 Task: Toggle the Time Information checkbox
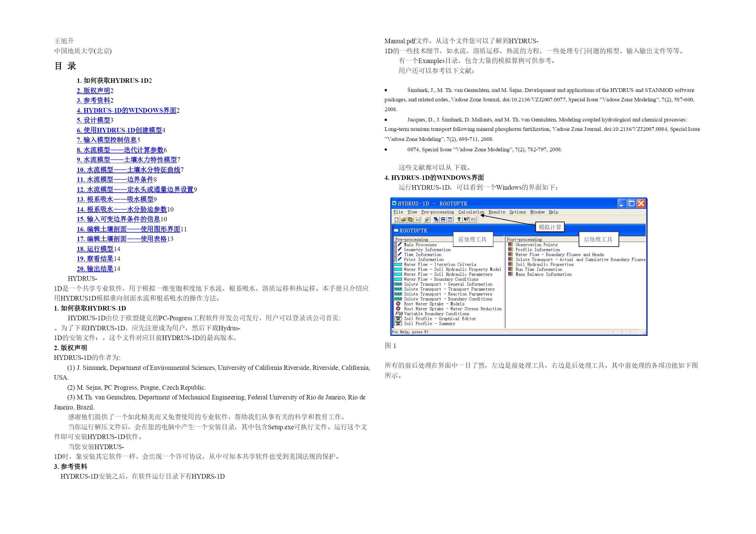(x=396, y=255)
